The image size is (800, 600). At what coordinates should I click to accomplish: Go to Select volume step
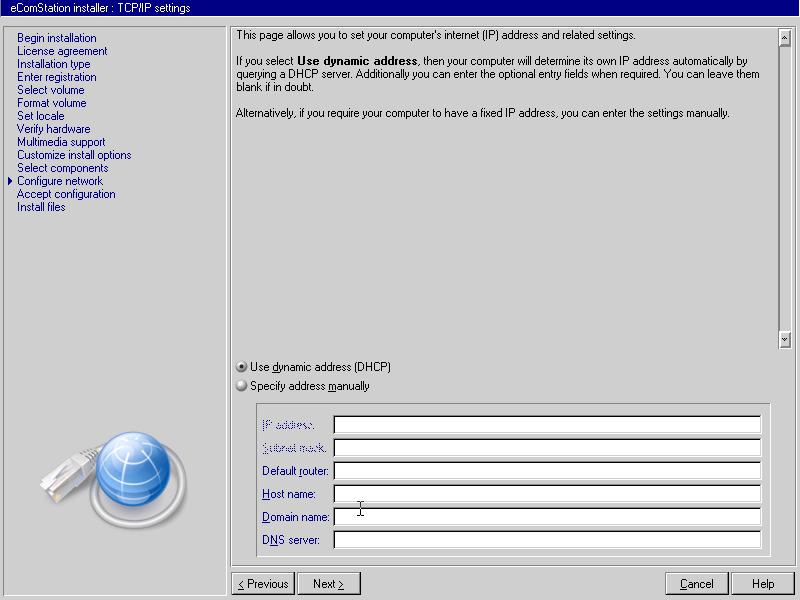pos(51,90)
